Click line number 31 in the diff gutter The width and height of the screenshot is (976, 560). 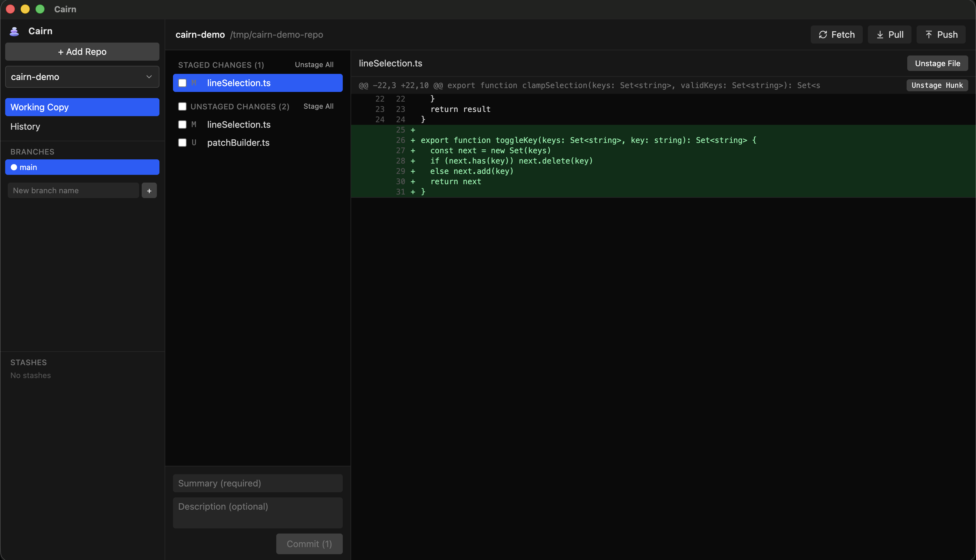[x=400, y=192]
